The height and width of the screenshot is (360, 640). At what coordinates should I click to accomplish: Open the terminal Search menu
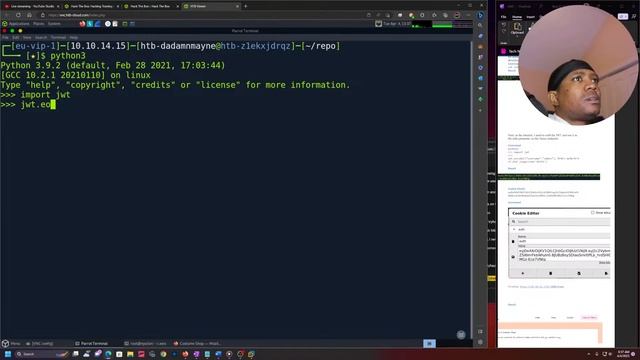pyautogui.click(x=41, y=37)
